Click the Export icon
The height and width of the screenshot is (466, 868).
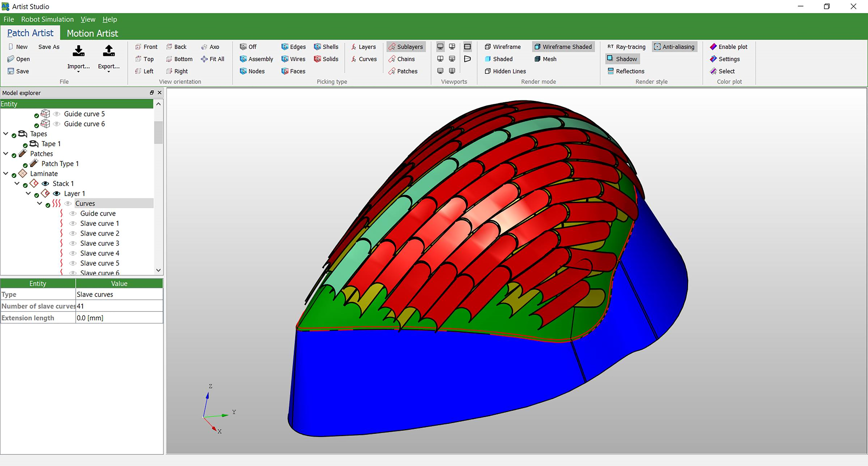[108, 51]
